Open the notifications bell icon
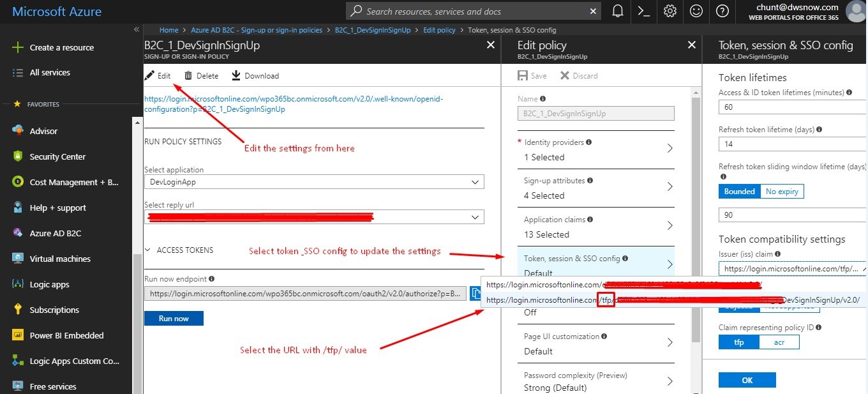The image size is (868, 394). click(x=618, y=11)
